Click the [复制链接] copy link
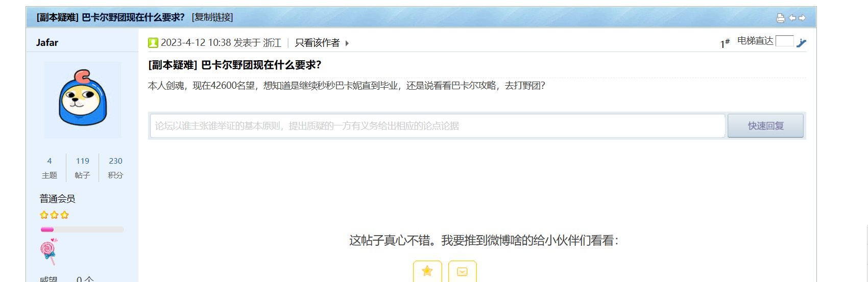Screen dimensions: 868x282 (212, 17)
